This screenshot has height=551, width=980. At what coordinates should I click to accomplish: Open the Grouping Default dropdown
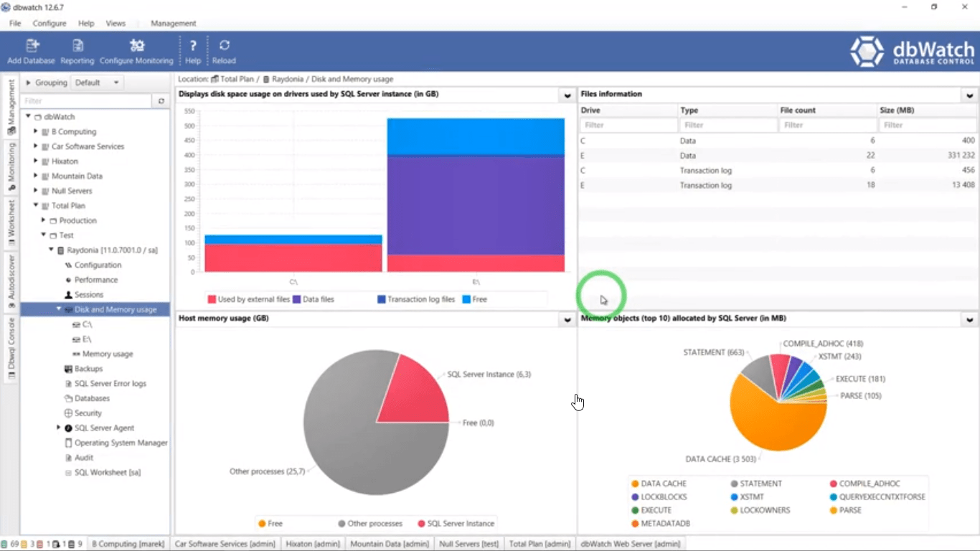[x=97, y=83]
